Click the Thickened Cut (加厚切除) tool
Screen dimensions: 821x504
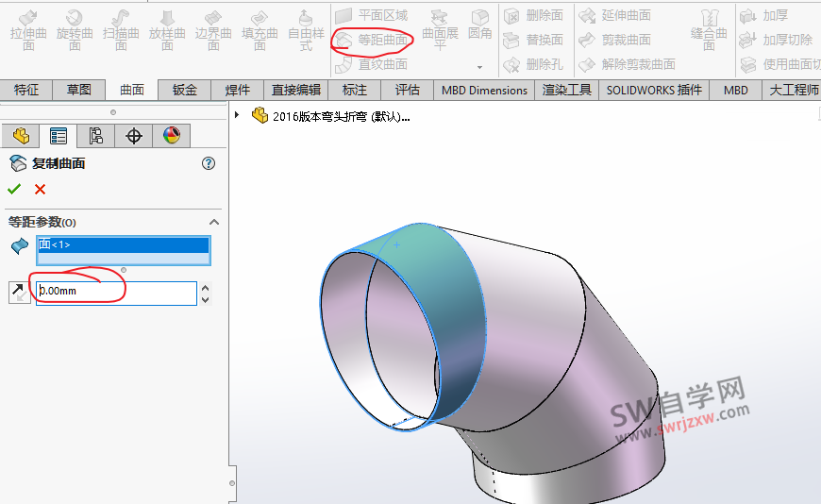[776, 40]
